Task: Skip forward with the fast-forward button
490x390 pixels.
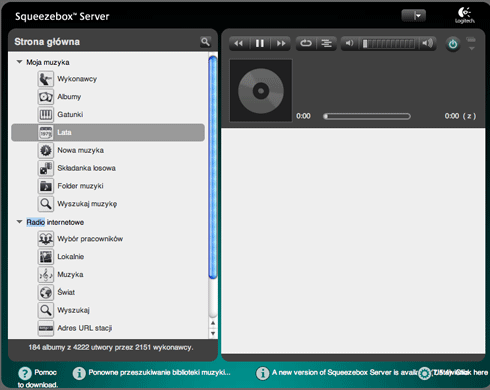Action: pyautogui.click(x=281, y=43)
